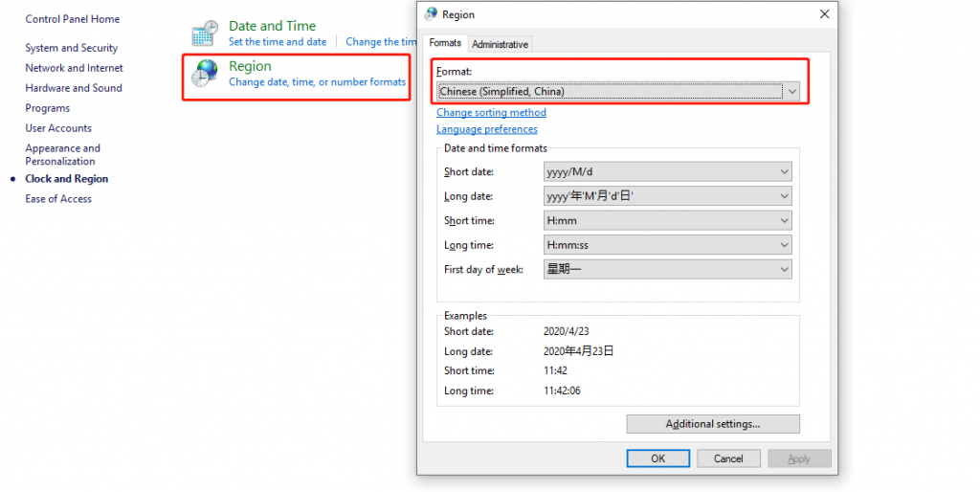
Task: Click the Date and time formats group label
Action: pyautogui.click(x=496, y=148)
